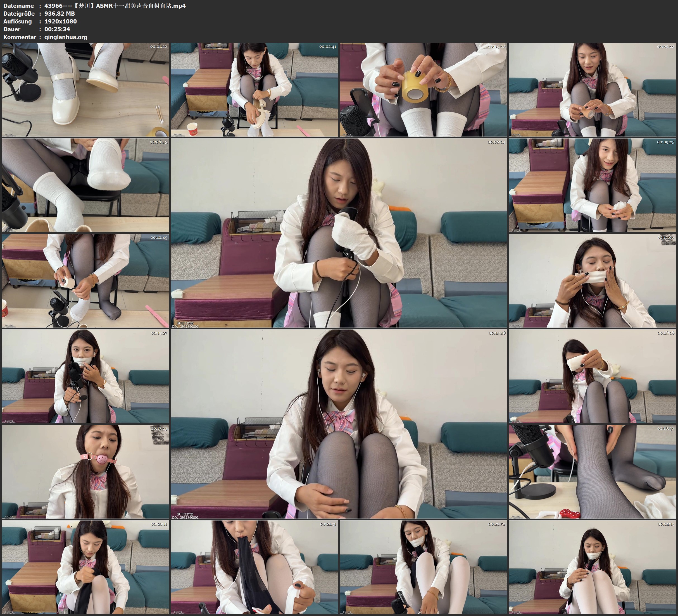This screenshot has width=678, height=616.
Task: Click the 00:18:50 microphone close-up frame
Action: (x=592, y=472)
